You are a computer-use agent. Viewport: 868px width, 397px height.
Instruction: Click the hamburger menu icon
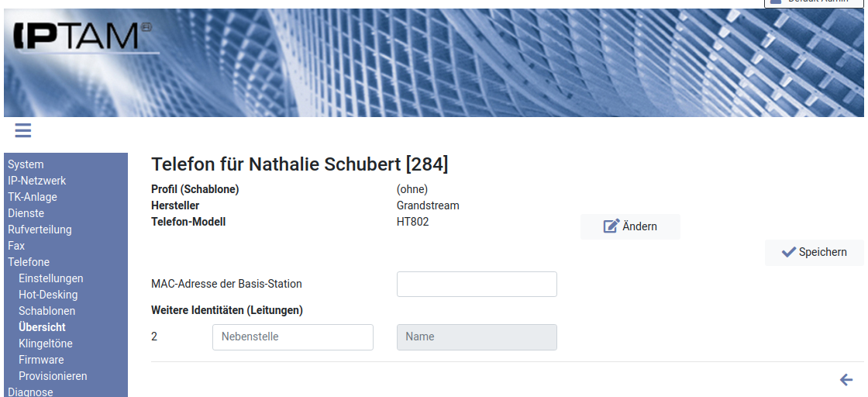pos(23,130)
